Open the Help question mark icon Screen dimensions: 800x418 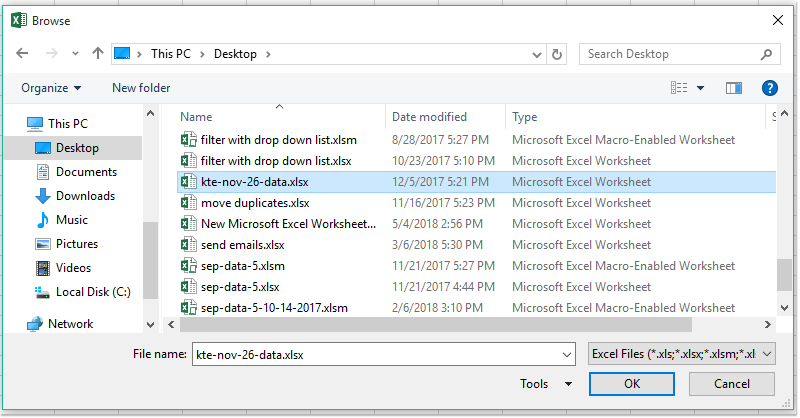tap(769, 89)
